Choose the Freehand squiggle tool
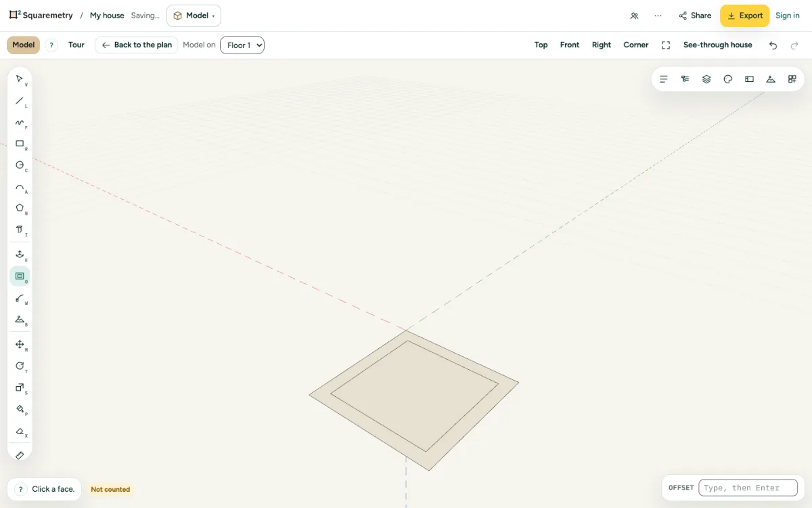 click(20, 123)
